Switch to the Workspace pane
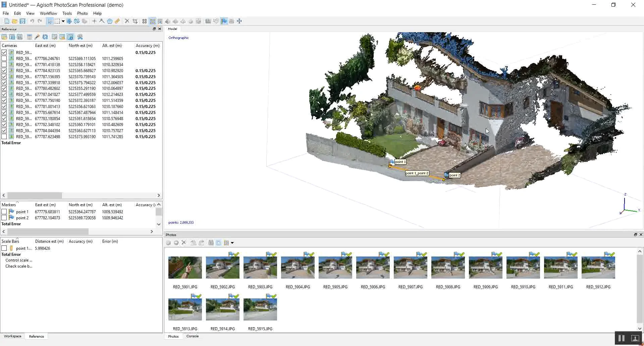644x346 pixels. click(12, 336)
